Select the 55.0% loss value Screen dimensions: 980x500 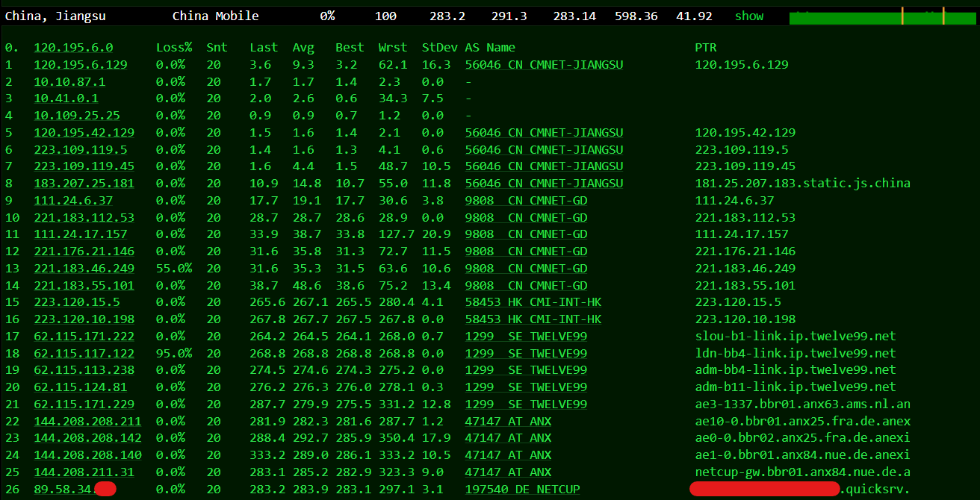(x=174, y=269)
